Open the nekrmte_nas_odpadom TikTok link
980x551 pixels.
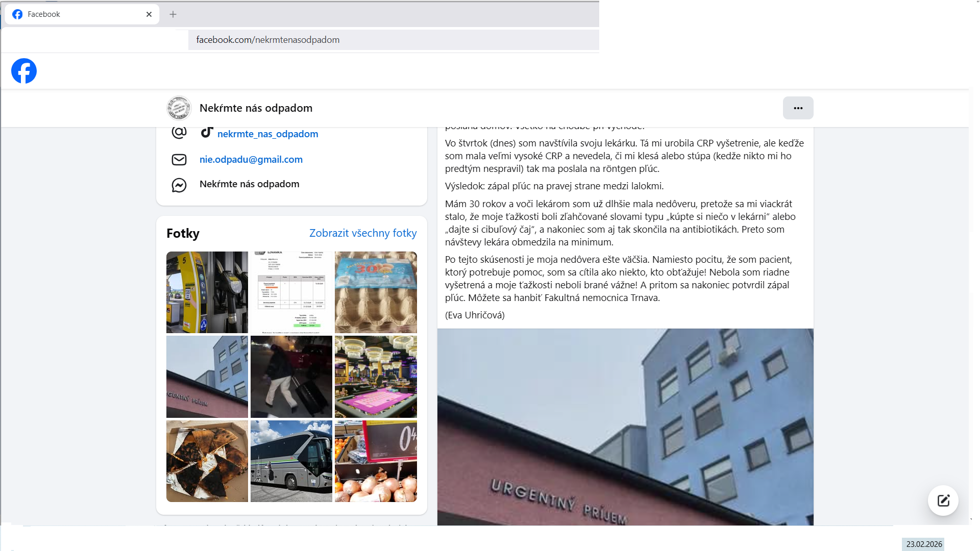(x=267, y=134)
